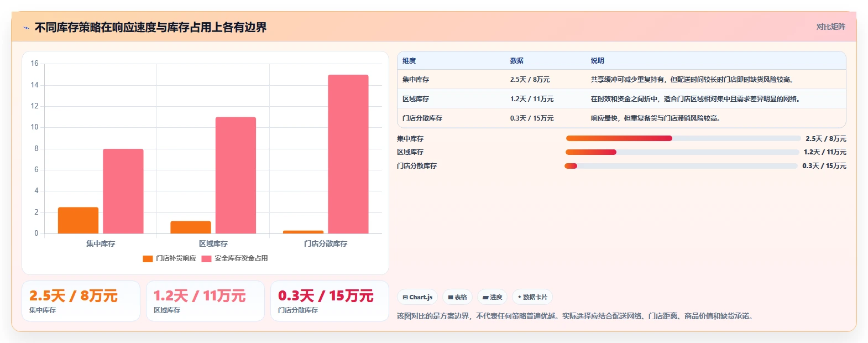Click progress value 0.3天 / 15万元 at right
The width and height of the screenshot is (868, 343).
coord(824,166)
